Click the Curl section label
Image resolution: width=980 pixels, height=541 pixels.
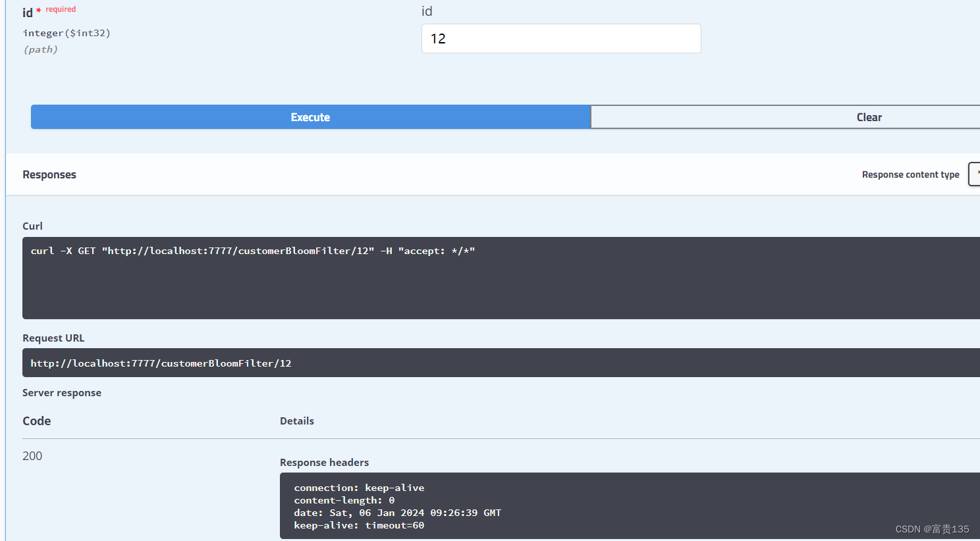[32, 226]
